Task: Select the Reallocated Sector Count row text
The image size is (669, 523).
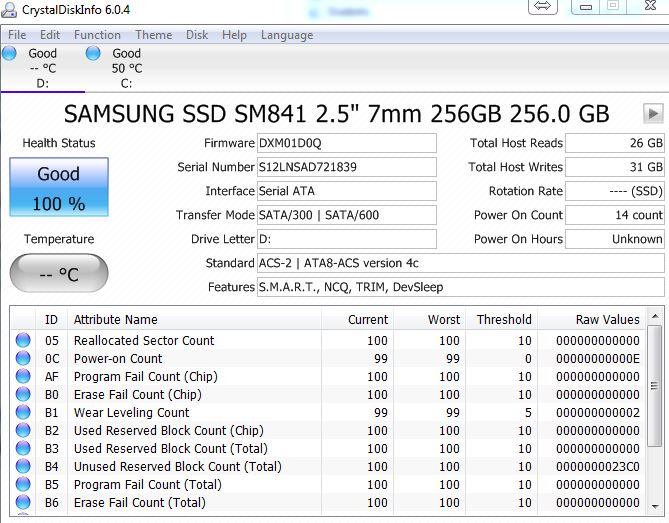Action: click(144, 340)
